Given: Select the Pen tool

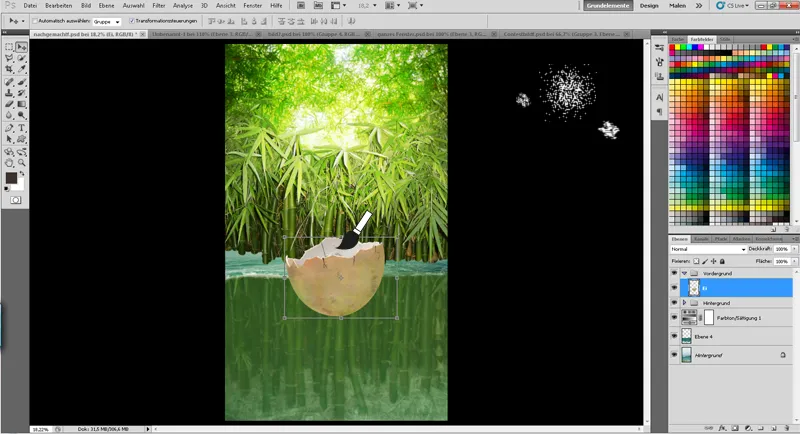Looking at the screenshot, I should pyautogui.click(x=9, y=128).
